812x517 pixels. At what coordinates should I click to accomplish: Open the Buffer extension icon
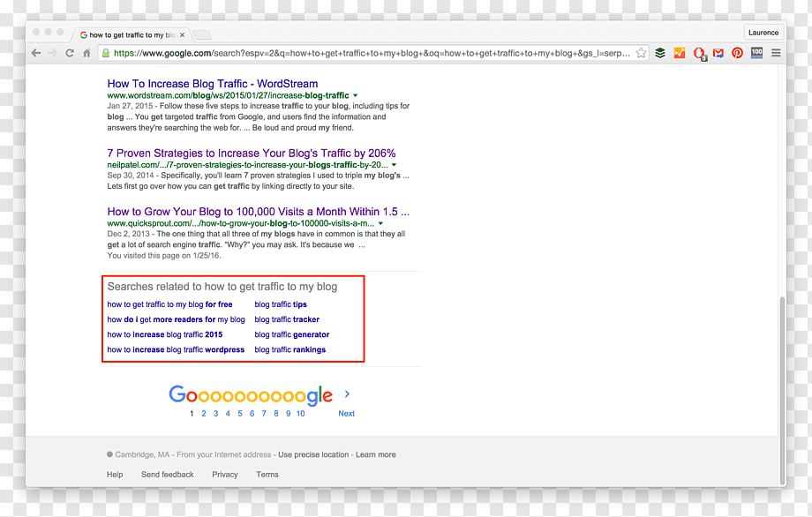pos(660,53)
